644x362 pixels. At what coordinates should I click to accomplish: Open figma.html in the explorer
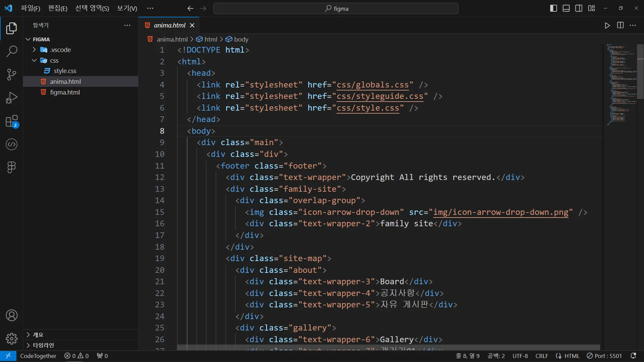[65, 92]
